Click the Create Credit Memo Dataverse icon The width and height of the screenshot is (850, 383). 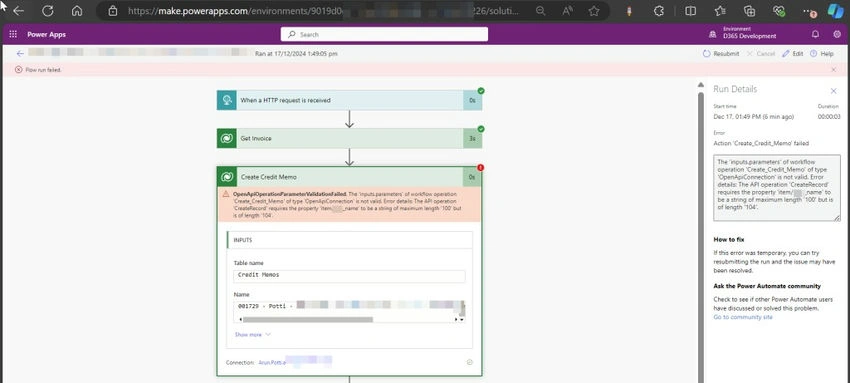coord(227,177)
